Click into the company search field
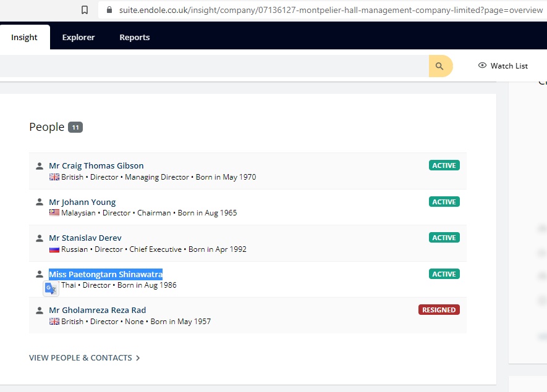This screenshot has width=547, height=392. (x=210, y=66)
